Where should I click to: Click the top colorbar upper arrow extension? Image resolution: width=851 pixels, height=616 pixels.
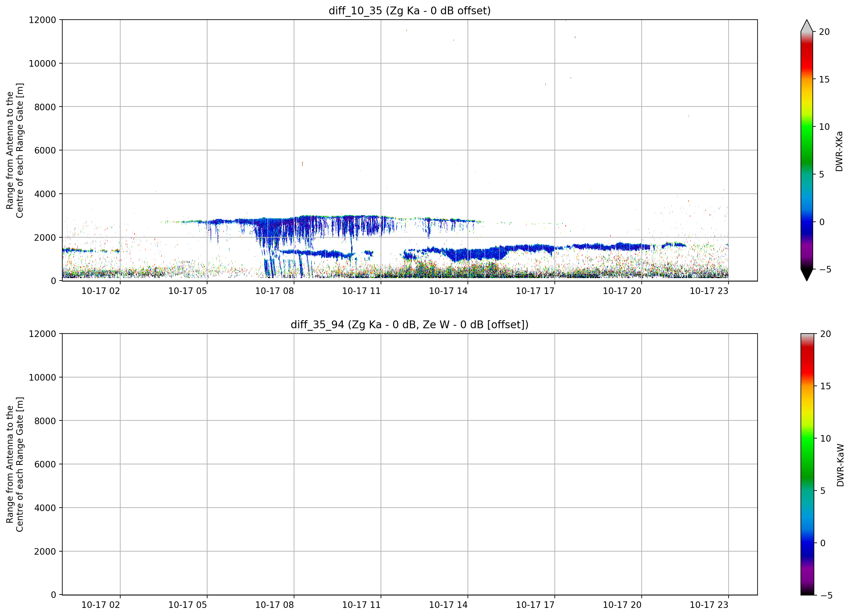click(x=806, y=26)
